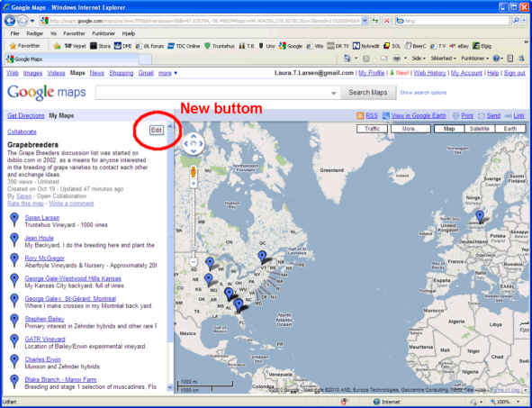The image size is (532, 408).
Task: Click the IE Help question mark icon
Action: click(x=496, y=59)
